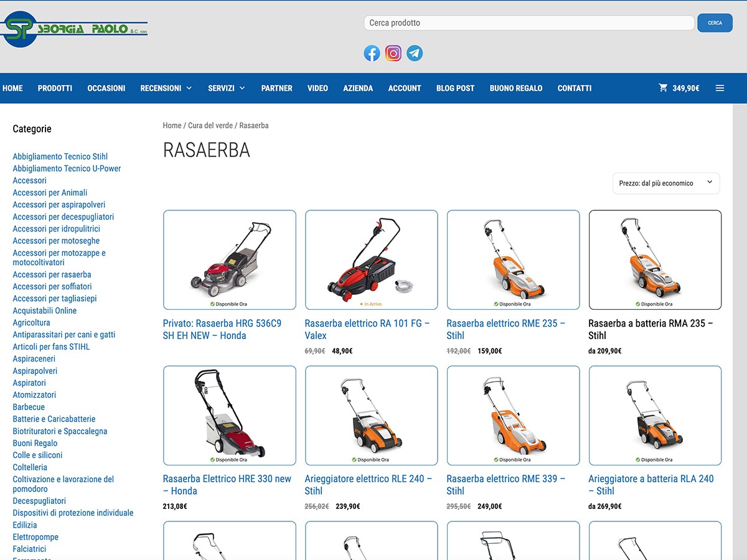The image size is (747, 560).
Task: Select Atomizzatori category
Action: tap(34, 395)
